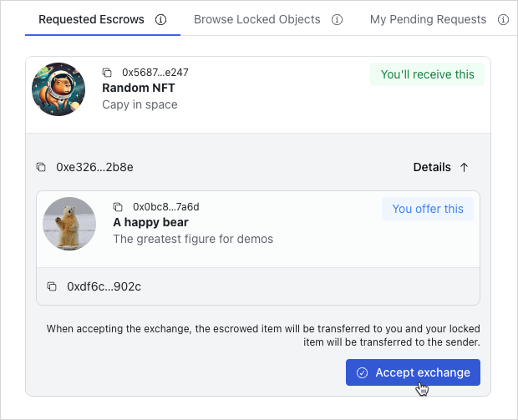Image resolution: width=518 pixels, height=420 pixels.
Task: Click the "You offer this" badge
Action: click(x=428, y=209)
